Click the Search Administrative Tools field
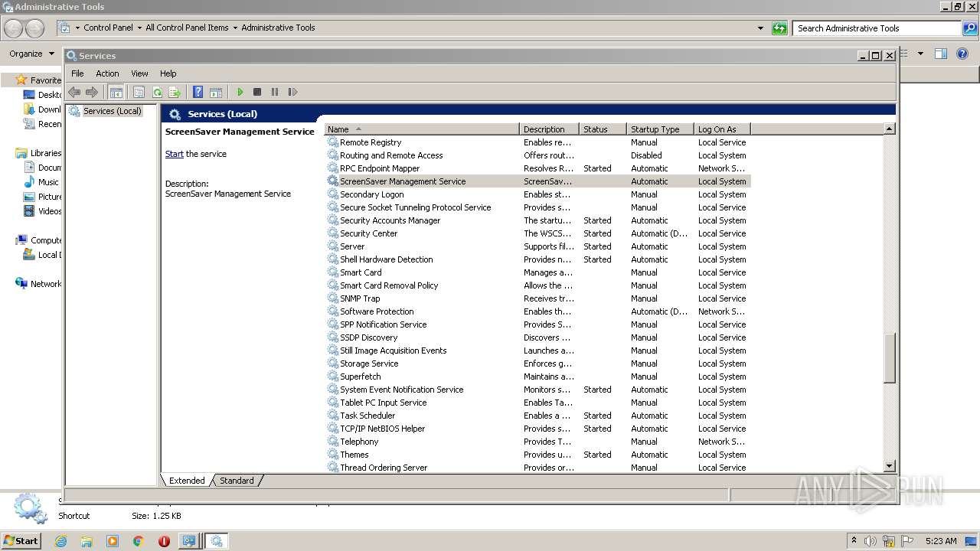Viewport: 980px width, 551px height. (877, 28)
